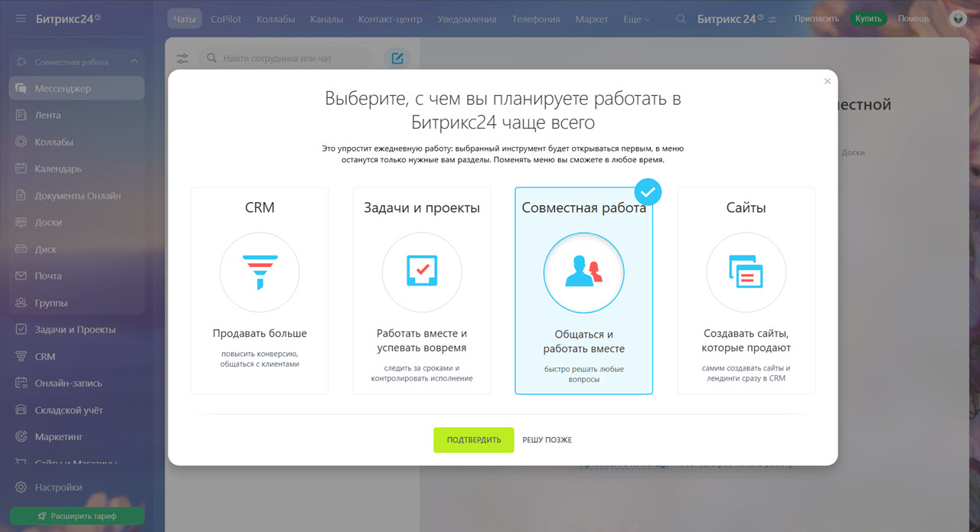
Task: Click the Сайты windows icon in the dialog
Action: coord(746,273)
